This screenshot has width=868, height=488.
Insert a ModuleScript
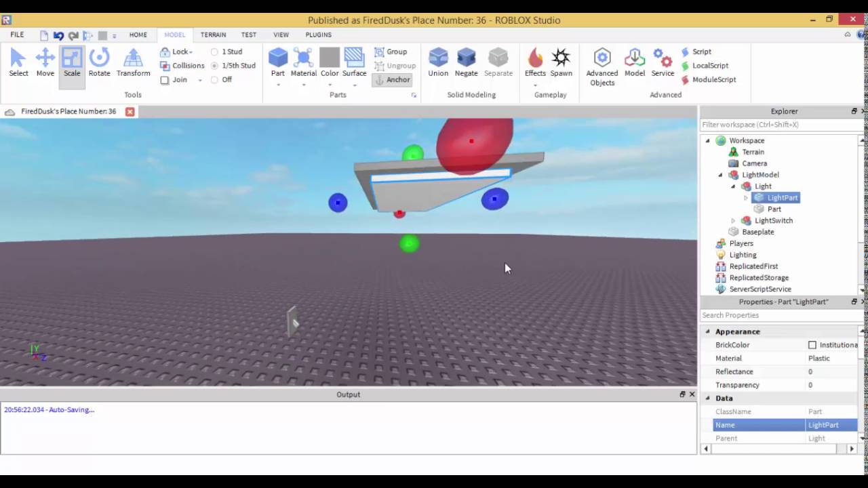[x=709, y=79]
